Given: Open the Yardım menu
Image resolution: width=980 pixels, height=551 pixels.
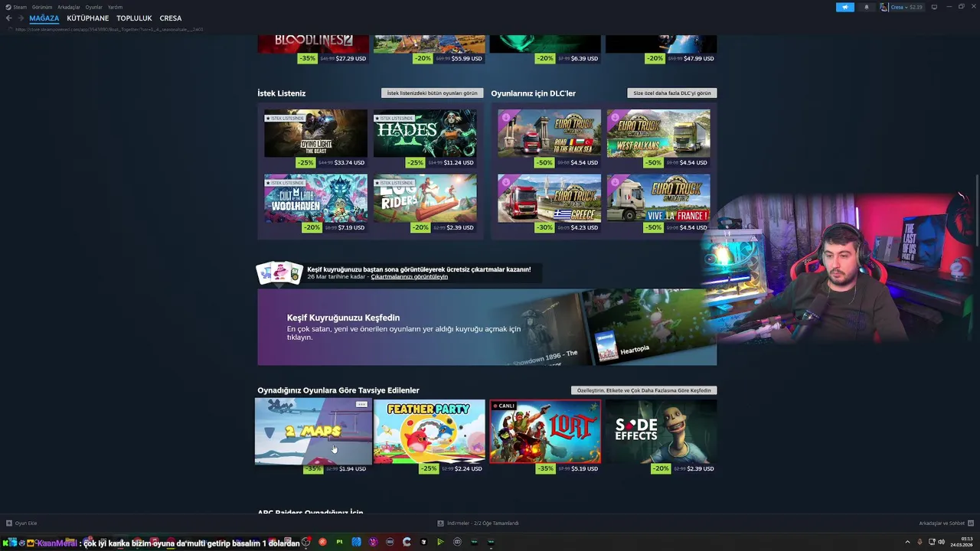Looking at the screenshot, I should click(115, 7).
